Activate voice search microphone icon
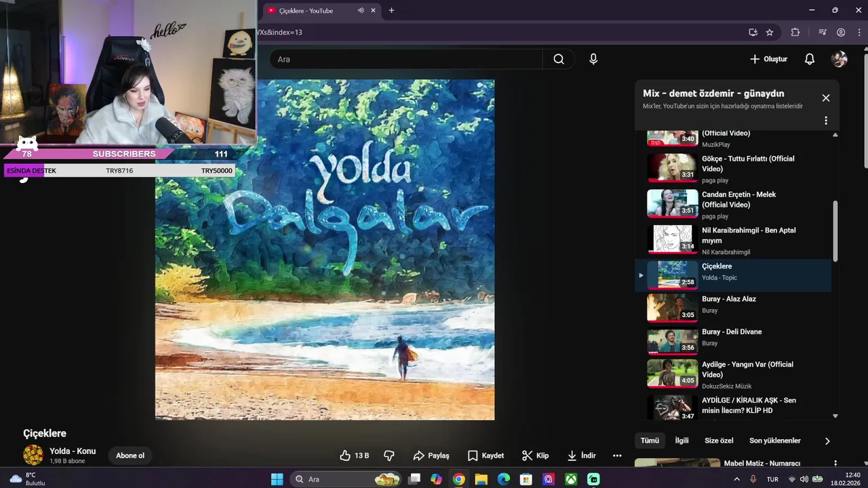This screenshot has width=868, height=488. coord(593,59)
